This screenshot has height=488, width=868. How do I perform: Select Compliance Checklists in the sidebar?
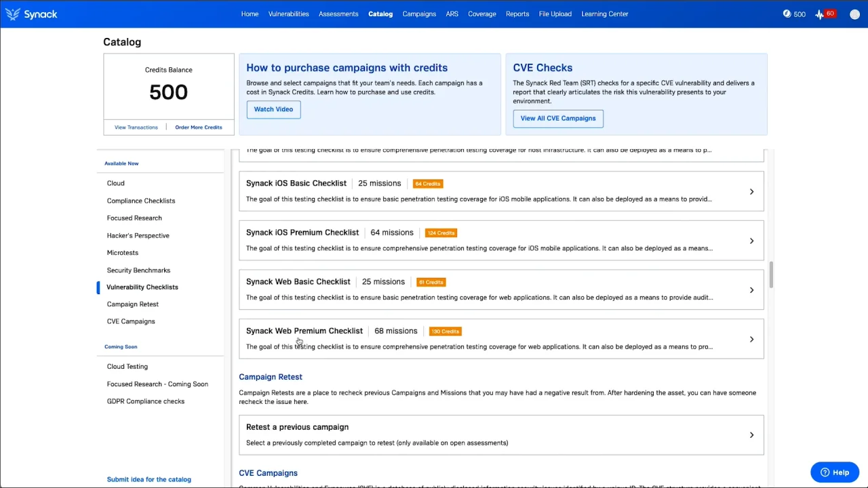(141, 201)
